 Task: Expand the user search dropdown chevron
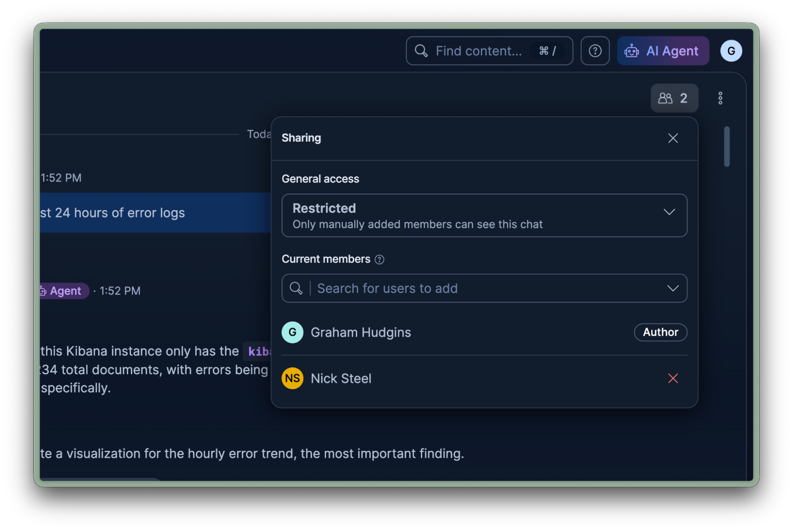pos(672,288)
